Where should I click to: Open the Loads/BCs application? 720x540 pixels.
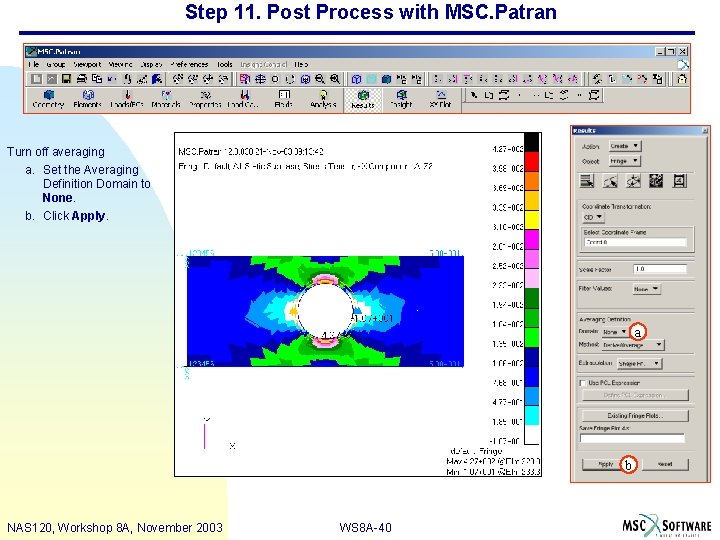127,99
